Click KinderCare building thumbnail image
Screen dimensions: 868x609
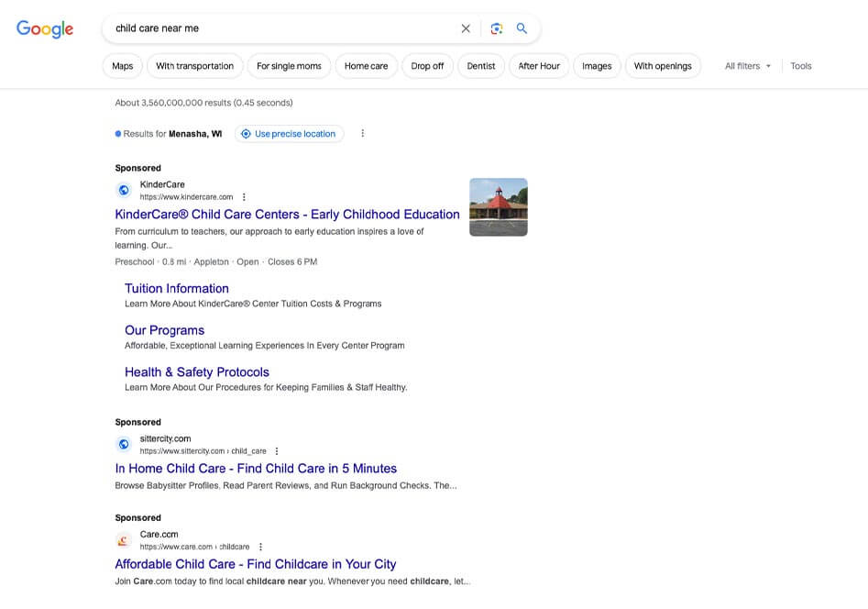[x=498, y=206]
